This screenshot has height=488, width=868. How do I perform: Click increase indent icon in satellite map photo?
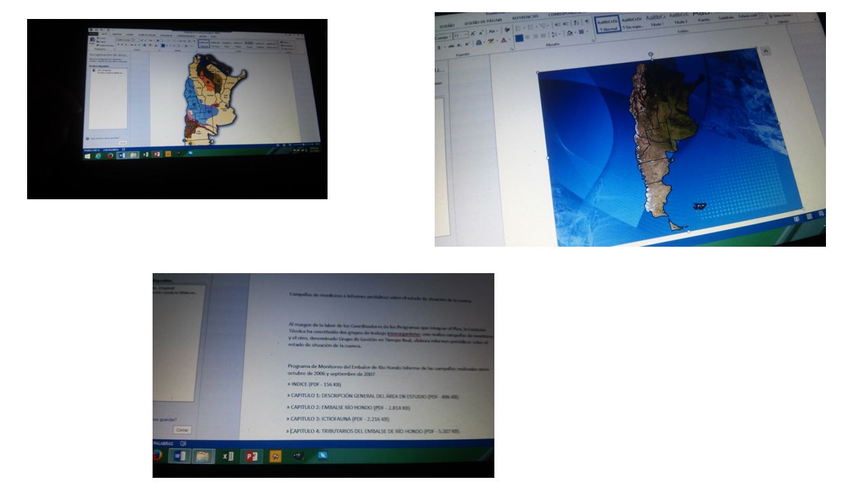(566, 24)
